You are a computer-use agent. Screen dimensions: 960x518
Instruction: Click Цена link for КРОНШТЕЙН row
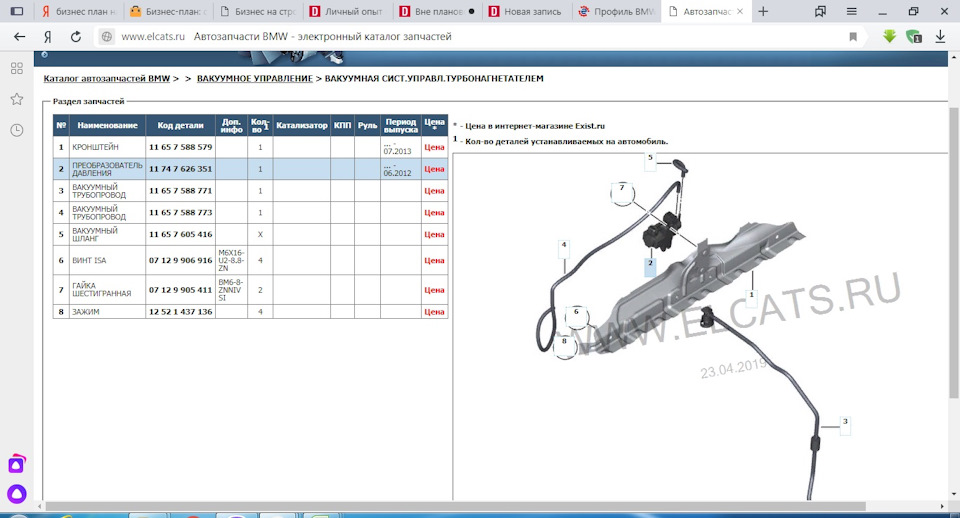tap(434, 147)
